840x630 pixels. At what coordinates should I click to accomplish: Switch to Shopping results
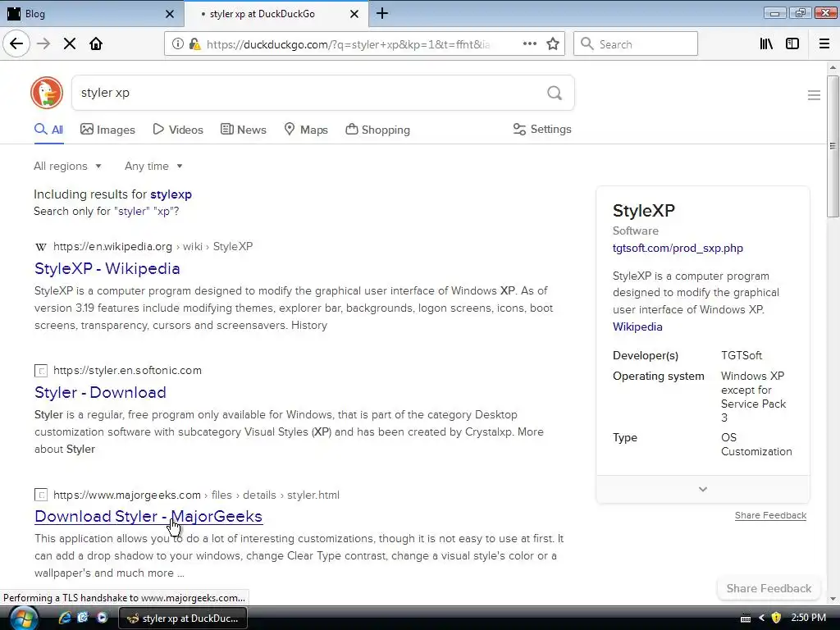(x=378, y=130)
